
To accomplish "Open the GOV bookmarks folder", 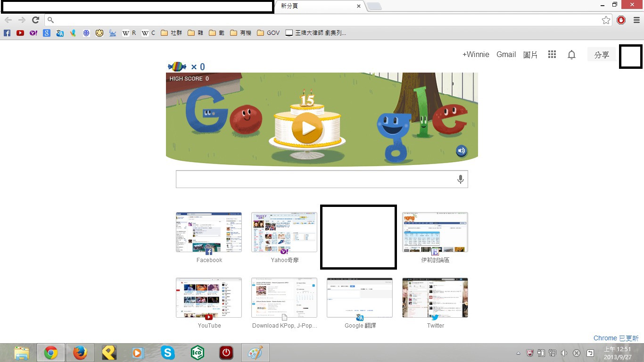I will pos(268,33).
